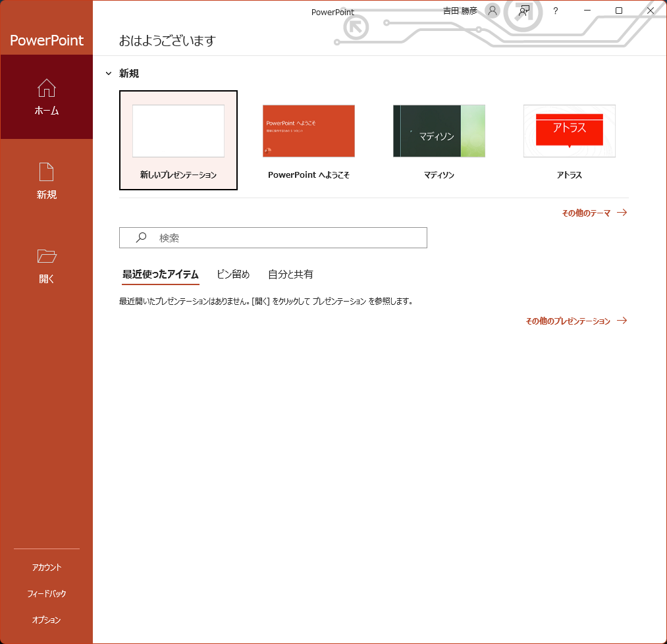Viewport: 667px width, 644px height.
Task: Pick the アトラス theme thumbnail
Action: tap(570, 131)
